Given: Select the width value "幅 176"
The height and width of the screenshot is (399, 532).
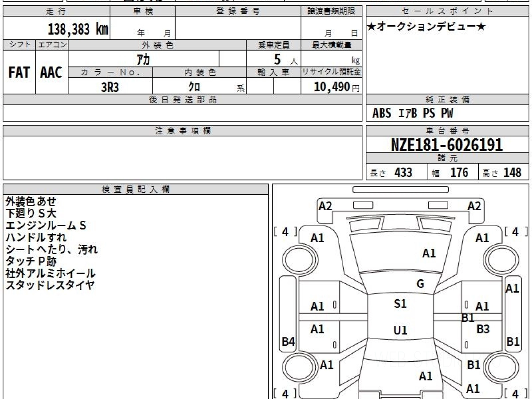Looking at the screenshot, I should pos(450,172).
